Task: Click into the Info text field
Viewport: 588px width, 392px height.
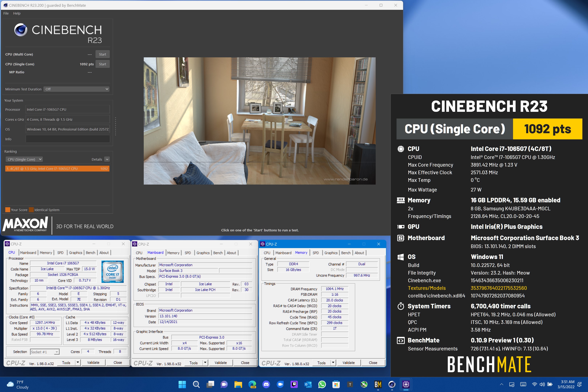Action: point(68,139)
